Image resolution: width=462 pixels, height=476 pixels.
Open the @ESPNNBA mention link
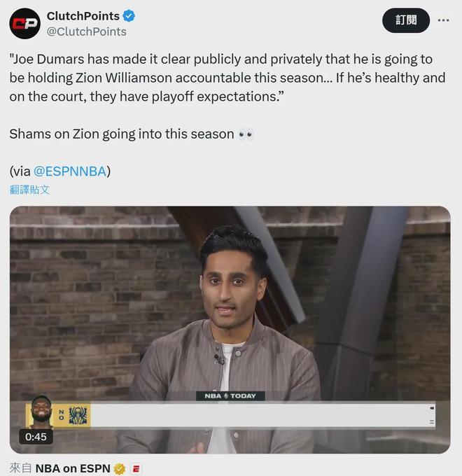[x=70, y=171]
